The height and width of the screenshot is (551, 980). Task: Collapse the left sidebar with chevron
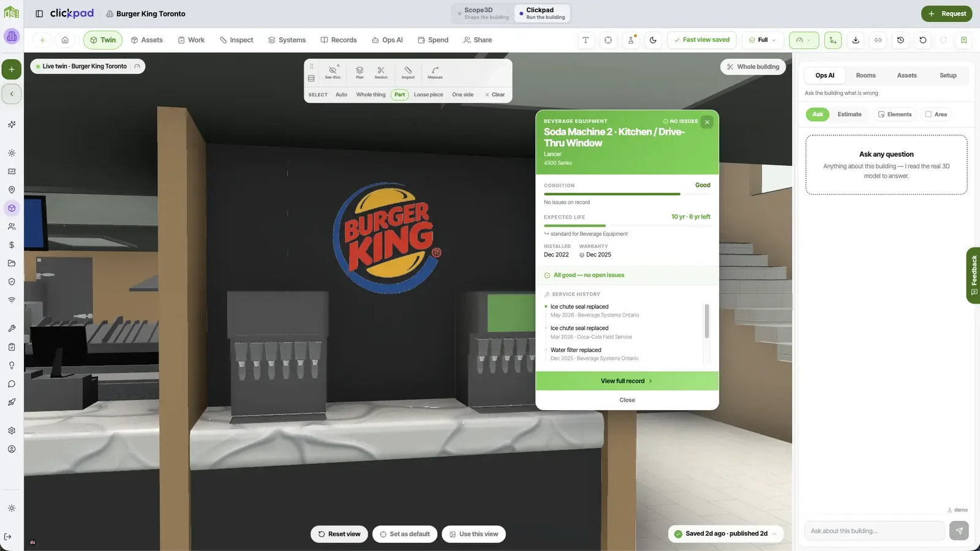coord(12,94)
